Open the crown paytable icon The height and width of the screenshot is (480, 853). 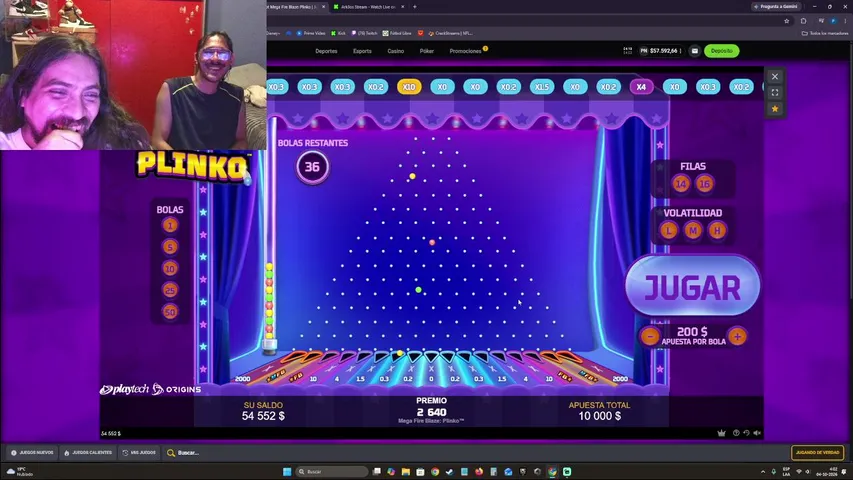(721, 433)
